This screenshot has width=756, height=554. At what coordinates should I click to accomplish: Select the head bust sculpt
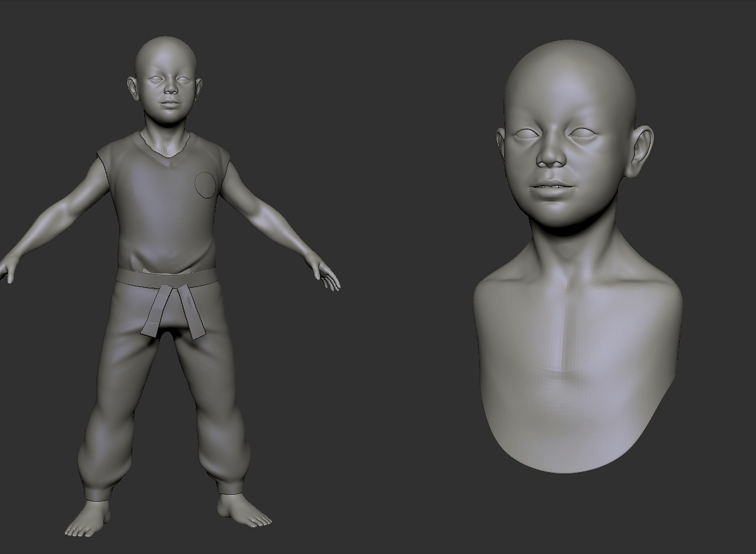pyautogui.click(x=576, y=257)
